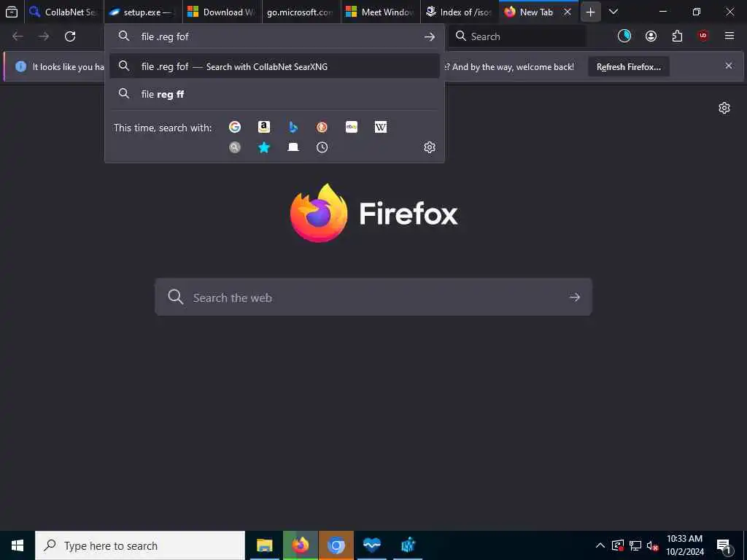Click the go arrow in the address bar

pyautogui.click(x=429, y=36)
